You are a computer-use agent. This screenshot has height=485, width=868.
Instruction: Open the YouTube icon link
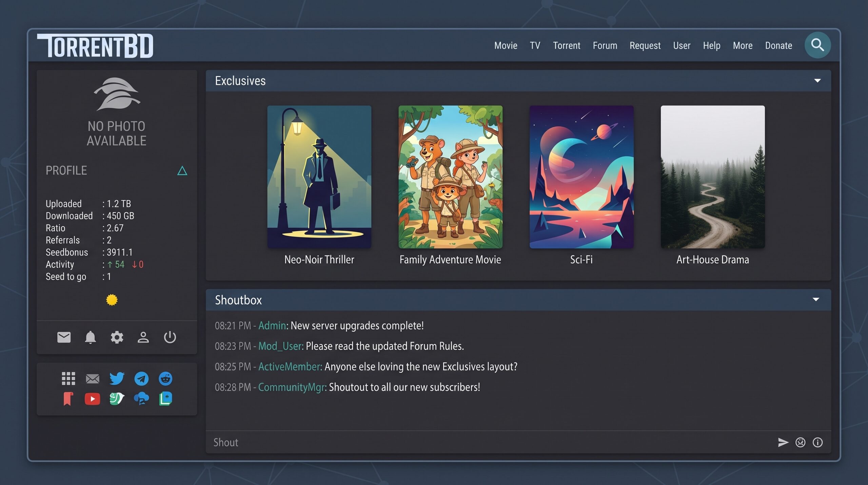point(92,399)
